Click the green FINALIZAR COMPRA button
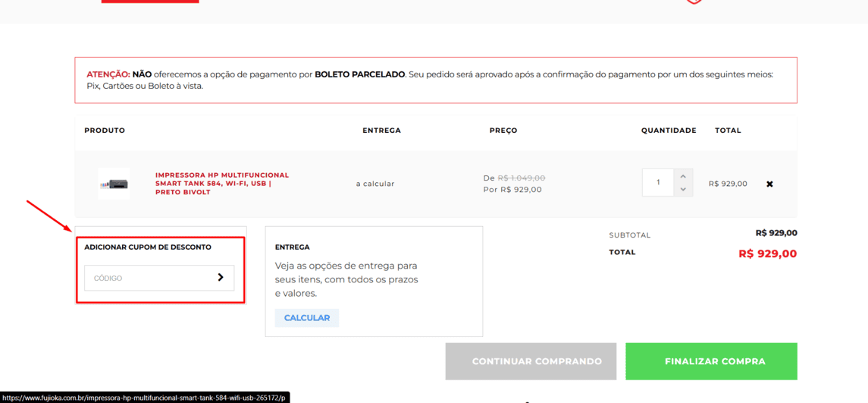The width and height of the screenshot is (868, 403). pos(711,361)
